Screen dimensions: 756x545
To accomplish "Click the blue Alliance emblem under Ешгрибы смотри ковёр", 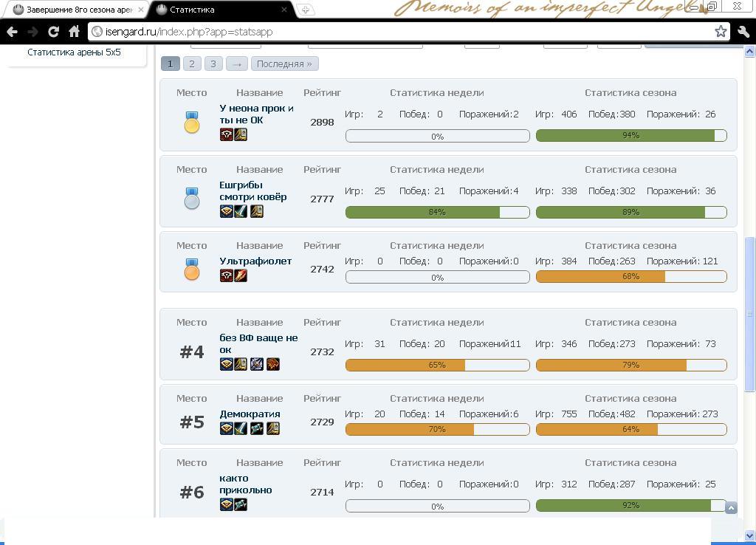I will (x=227, y=210).
